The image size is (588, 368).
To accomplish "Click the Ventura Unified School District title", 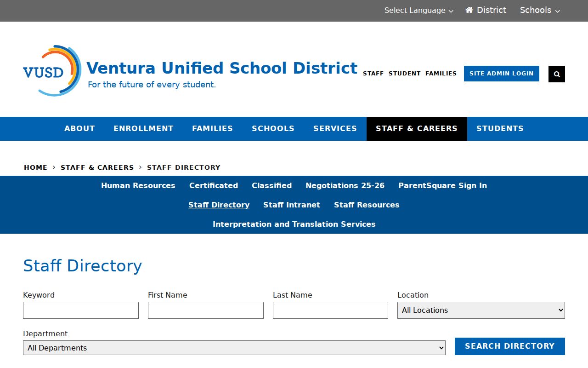I will coord(222,68).
